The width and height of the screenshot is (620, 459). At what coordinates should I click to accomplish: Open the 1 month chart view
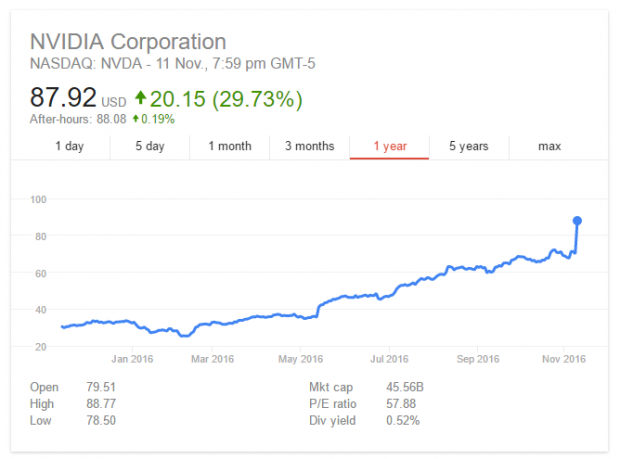[x=230, y=146]
